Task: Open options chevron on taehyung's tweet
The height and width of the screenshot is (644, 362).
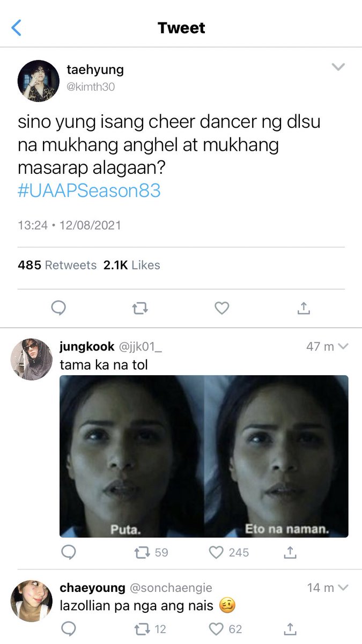Action: click(338, 67)
